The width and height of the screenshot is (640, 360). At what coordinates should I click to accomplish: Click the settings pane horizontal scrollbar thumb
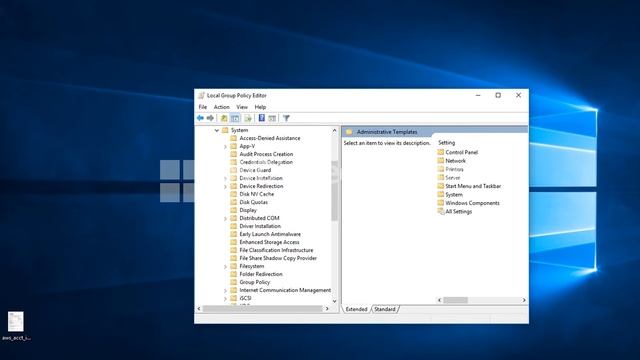coord(456,300)
